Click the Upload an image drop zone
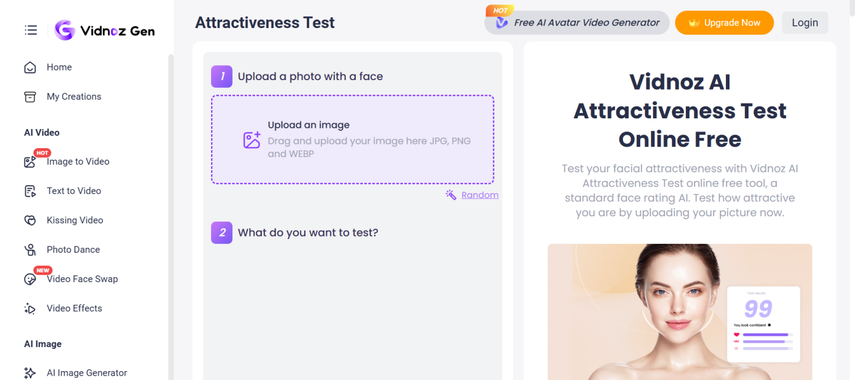 click(x=353, y=140)
